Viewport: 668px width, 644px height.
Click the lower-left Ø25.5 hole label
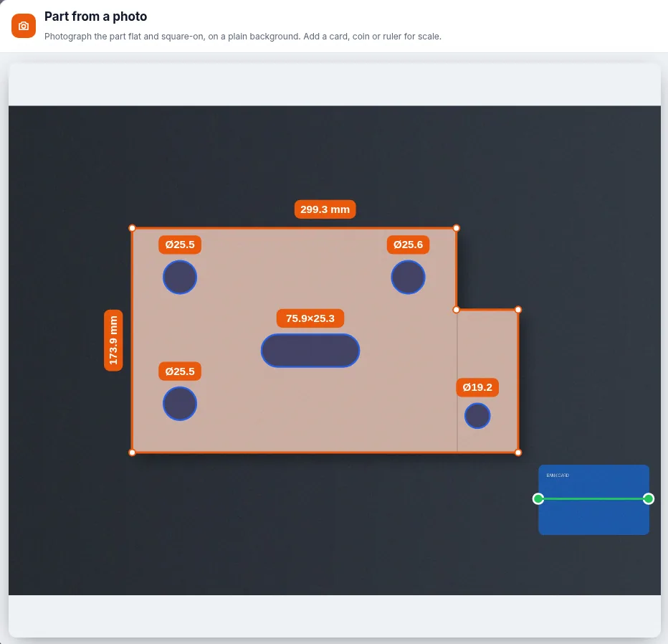(x=180, y=371)
